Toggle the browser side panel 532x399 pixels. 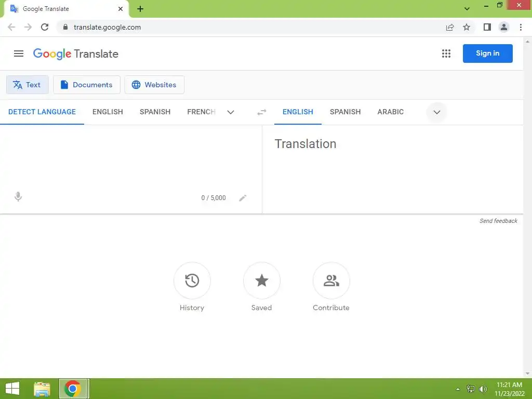(487, 27)
